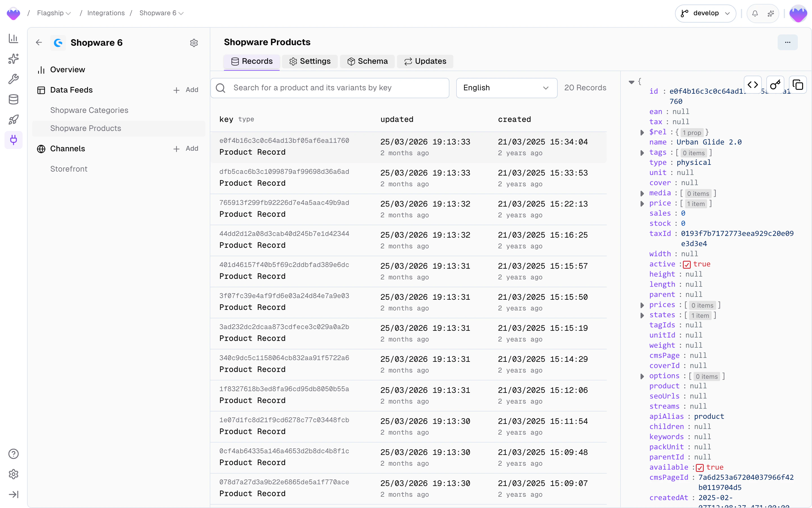The width and height of the screenshot is (812, 508).
Task: Click the created column header
Action: pos(514,120)
